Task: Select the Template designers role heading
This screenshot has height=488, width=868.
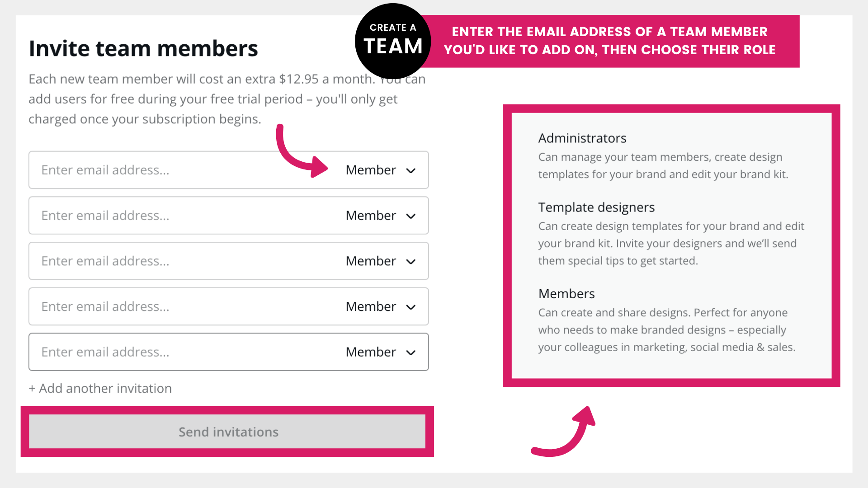Action: pyautogui.click(x=596, y=207)
